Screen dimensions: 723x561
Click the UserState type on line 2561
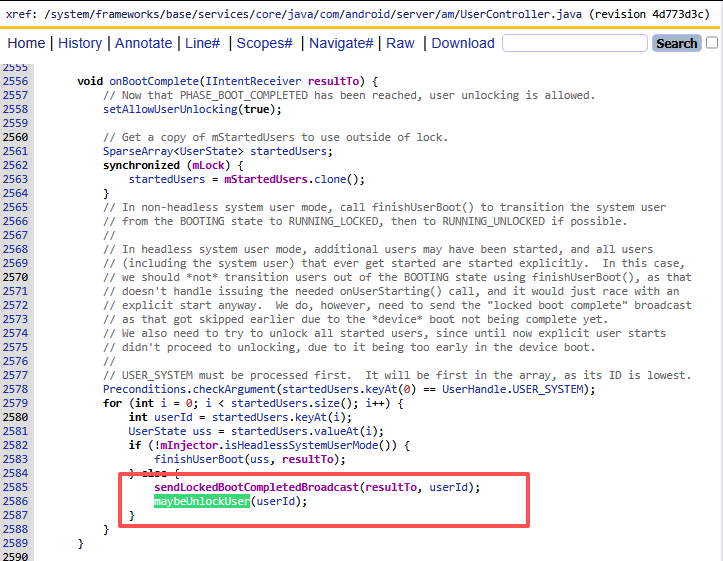208,152
